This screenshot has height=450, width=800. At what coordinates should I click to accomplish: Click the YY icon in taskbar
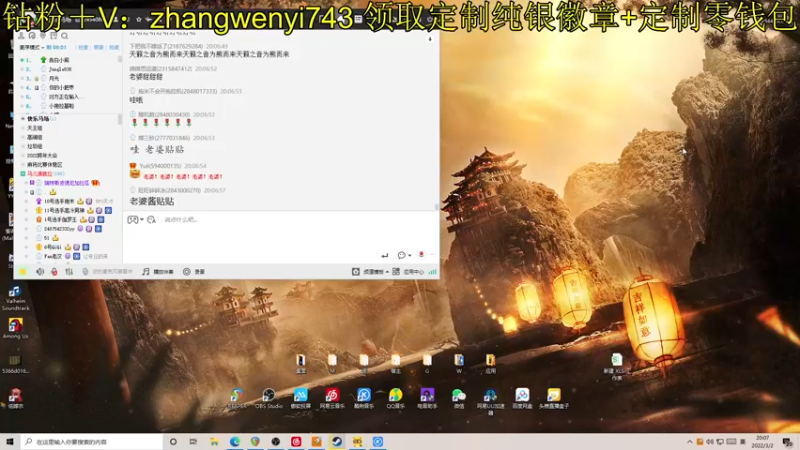[357, 441]
